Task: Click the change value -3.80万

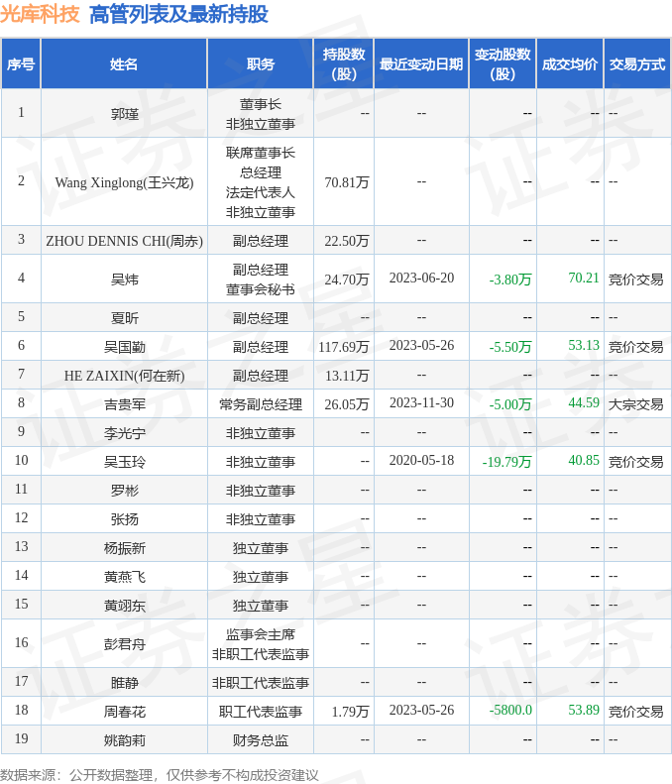Action: [510, 279]
